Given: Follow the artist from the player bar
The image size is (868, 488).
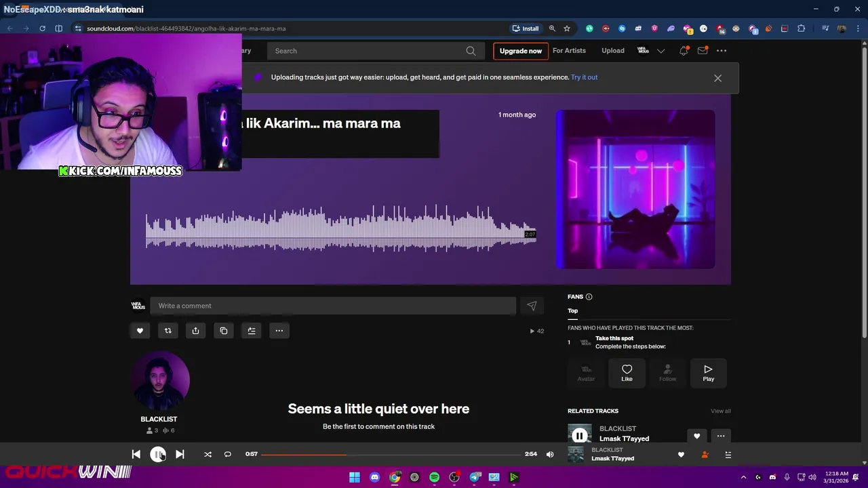Looking at the screenshot, I should pyautogui.click(x=705, y=455).
